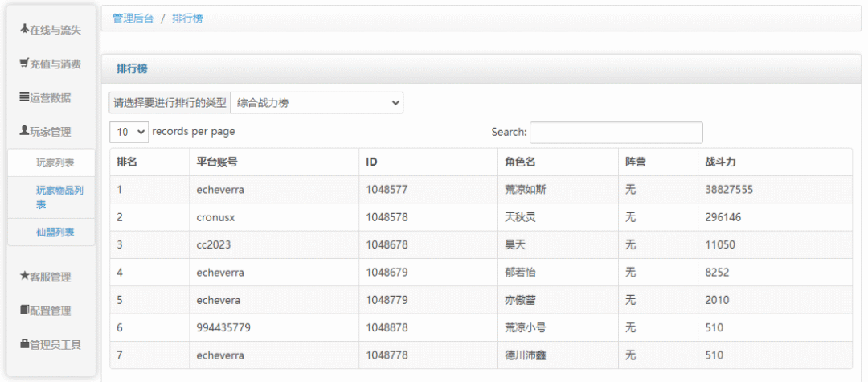Click role name 德川沛鑫
The width and height of the screenshot is (868, 382).
(526, 355)
